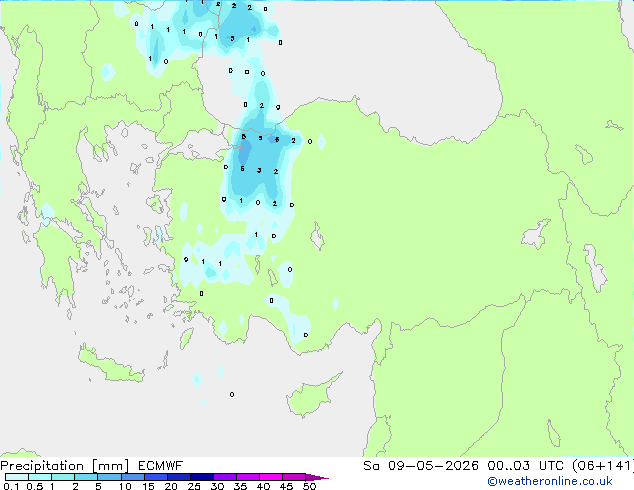Select the 45–50 mm legend color swatch
The image size is (634, 490).
point(294,477)
